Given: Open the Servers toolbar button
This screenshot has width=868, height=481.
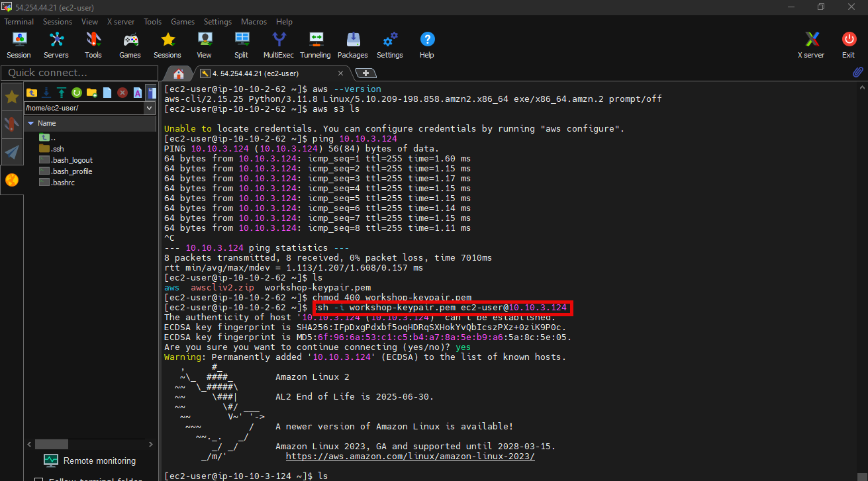Looking at the screenshot, I should click(x=56, y=46).
